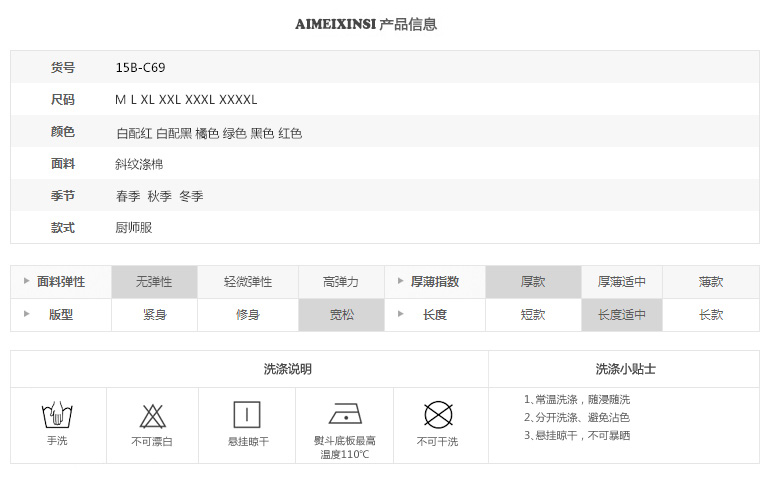780x482 pixels.
Task: Click the item number 15B-C69
Action: point(140,68)
